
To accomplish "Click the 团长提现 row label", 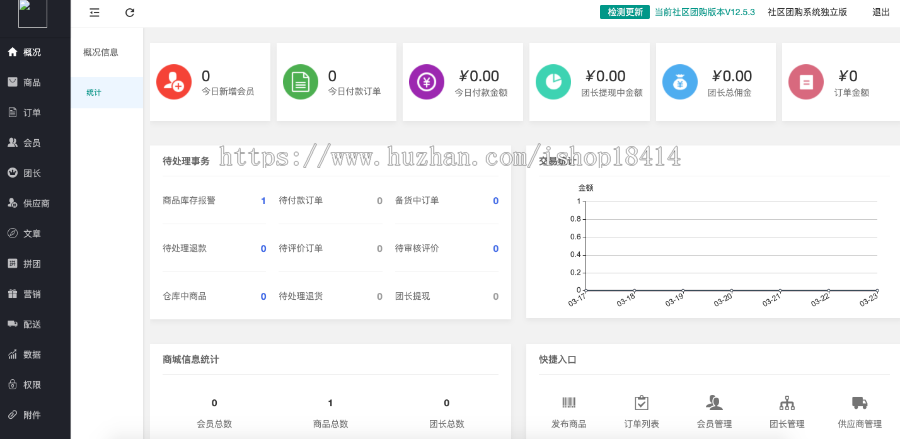I will click(x=413, y=297).
